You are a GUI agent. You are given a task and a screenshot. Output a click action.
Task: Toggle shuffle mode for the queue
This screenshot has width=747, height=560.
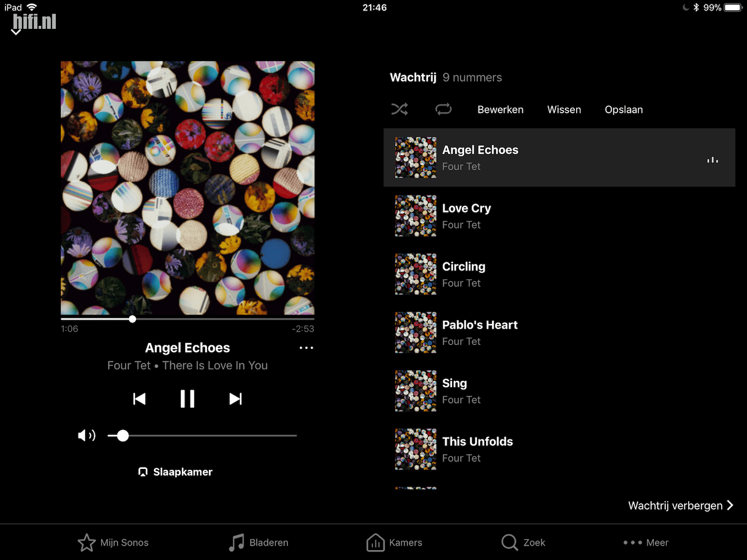[x=399, y=109]
